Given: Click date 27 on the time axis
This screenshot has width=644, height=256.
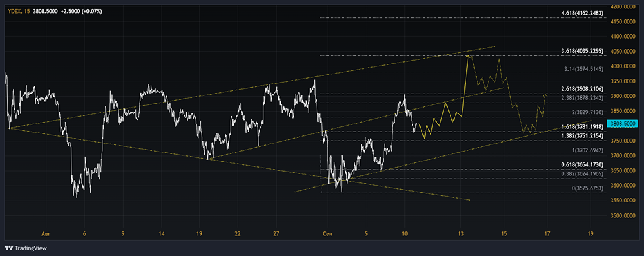Looking at the screenshot, I should tap(276, 234).
